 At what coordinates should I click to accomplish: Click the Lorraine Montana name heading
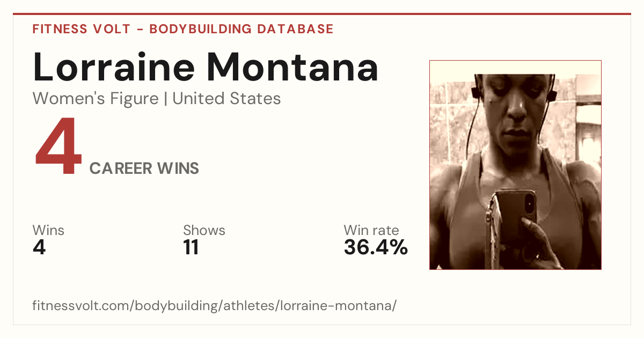pos(206,67)
